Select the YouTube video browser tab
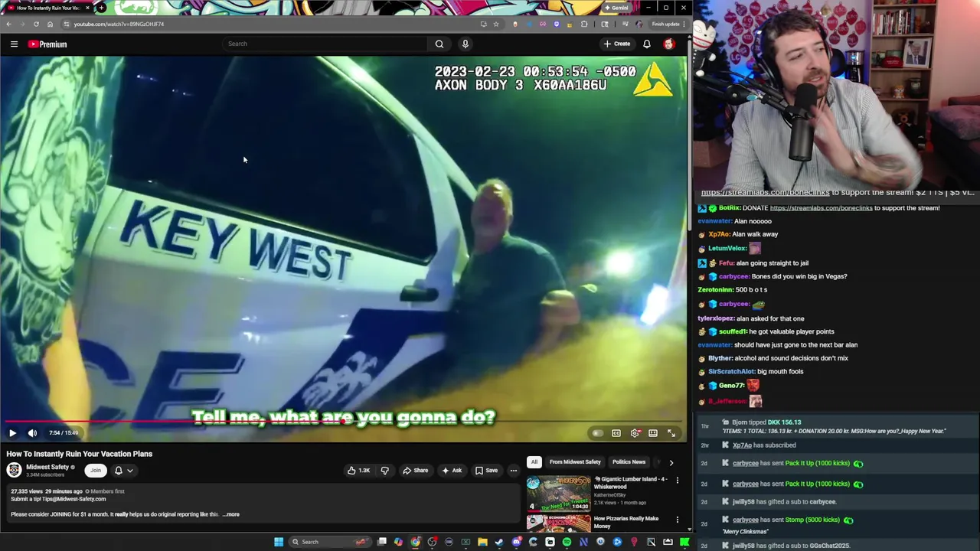980x551 pixels. (x=48, y=8)
